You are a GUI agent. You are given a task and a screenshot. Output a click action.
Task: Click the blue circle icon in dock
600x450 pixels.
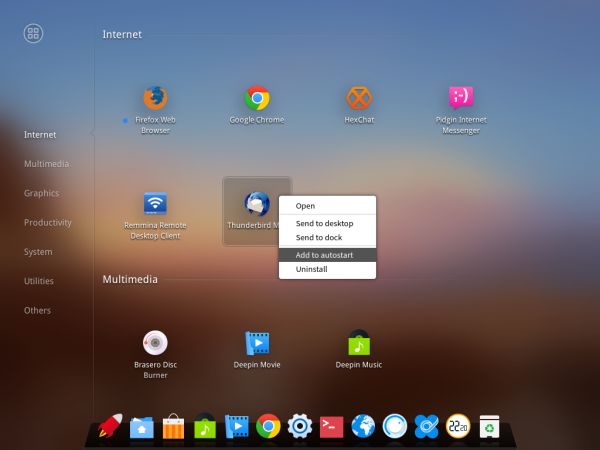click(x=395, y=426)
